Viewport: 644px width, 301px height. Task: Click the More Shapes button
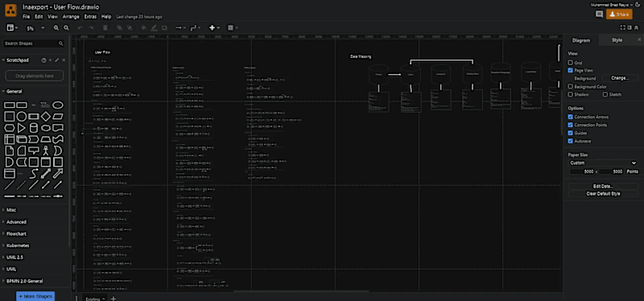tap(35, 296)
